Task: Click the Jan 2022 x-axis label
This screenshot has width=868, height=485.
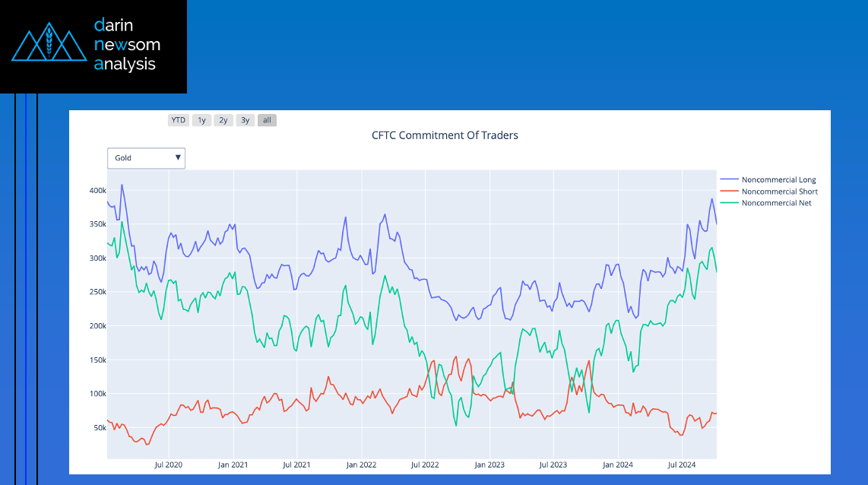Action: (x=362, y=464)
